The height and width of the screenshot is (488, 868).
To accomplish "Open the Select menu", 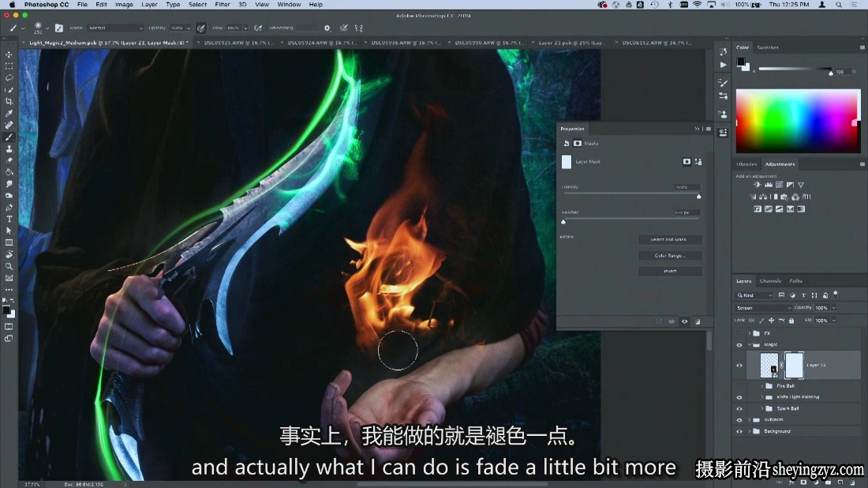I will pos(197,5).
